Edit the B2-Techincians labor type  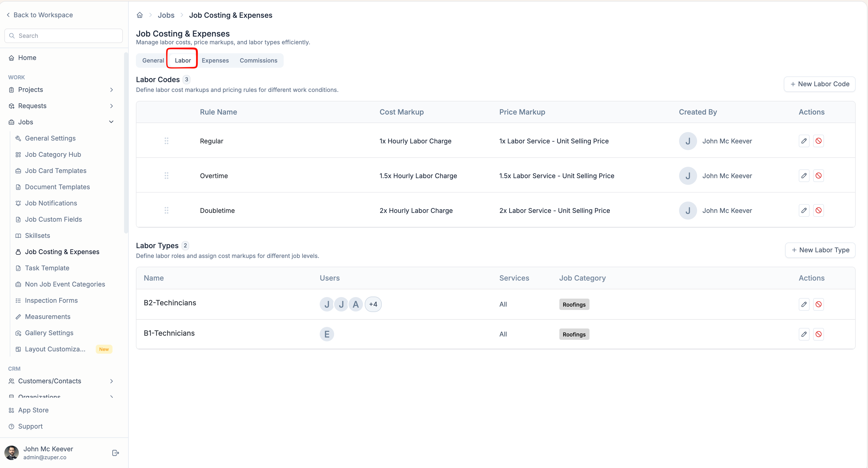(x=804, y=304)
